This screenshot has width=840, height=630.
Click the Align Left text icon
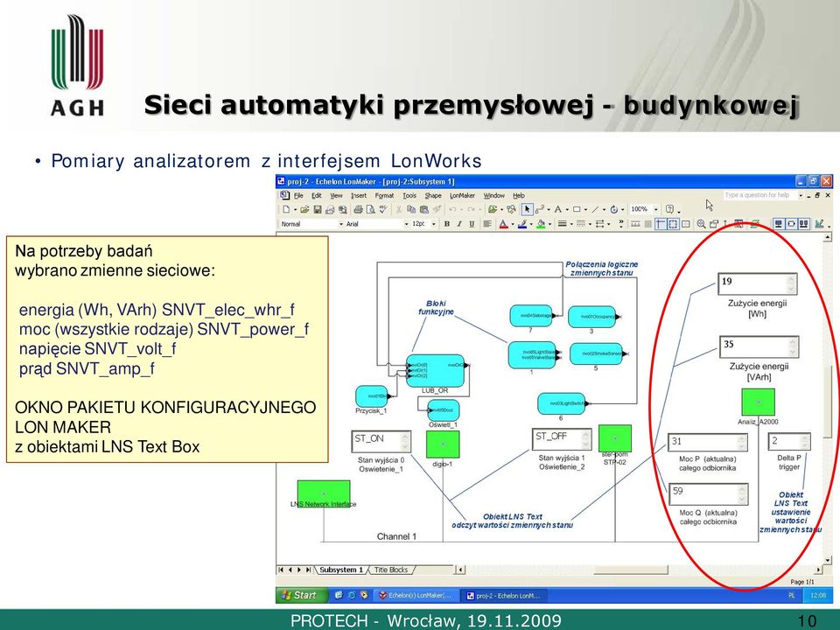coord(487,224)
